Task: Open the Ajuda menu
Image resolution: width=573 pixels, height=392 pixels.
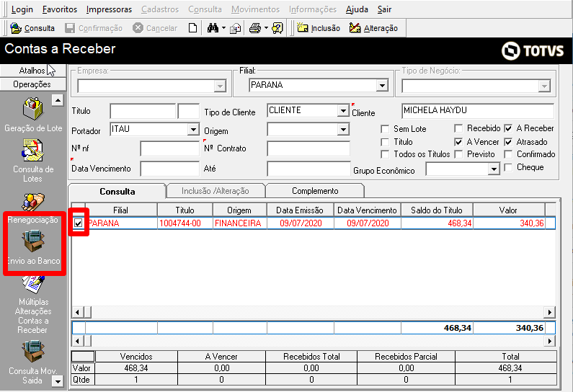Action: point(357,9)
